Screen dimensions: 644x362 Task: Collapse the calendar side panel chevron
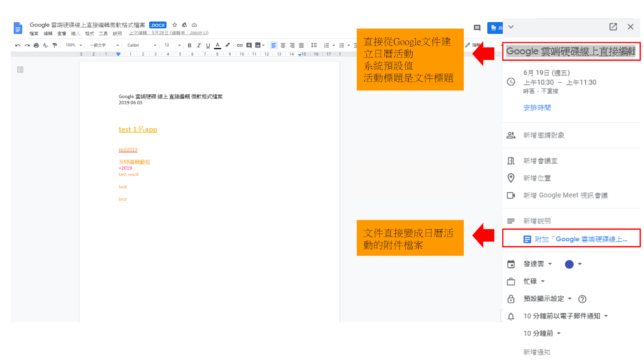(511, 27)
